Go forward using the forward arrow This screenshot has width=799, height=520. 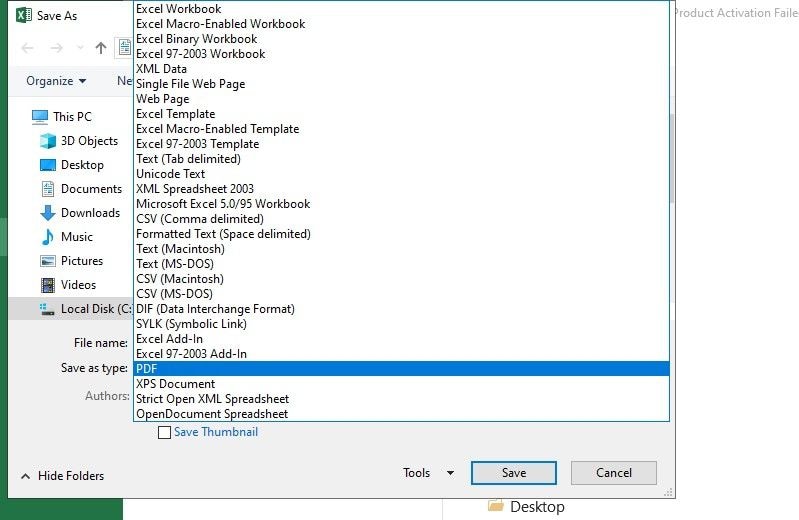pyautogui.click(x=57, y=48)
